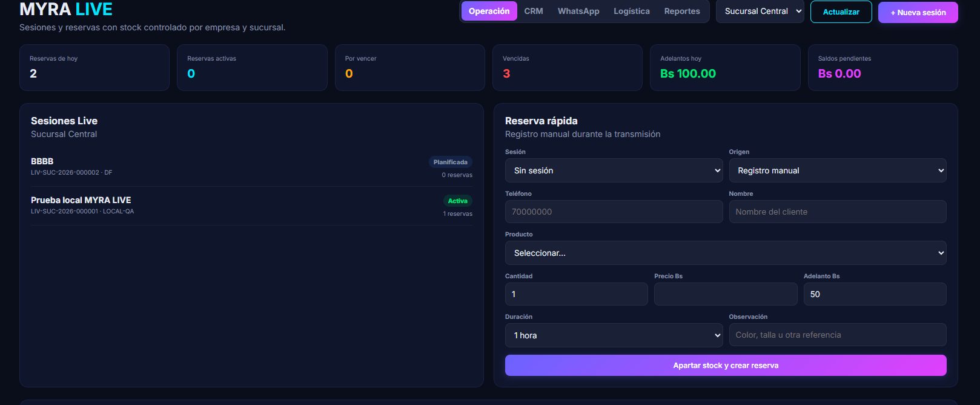The width and height of the screenshot is (980, 405).
Task: Click Apartar stock y crear reserva
Action: [x=726, y=366]
